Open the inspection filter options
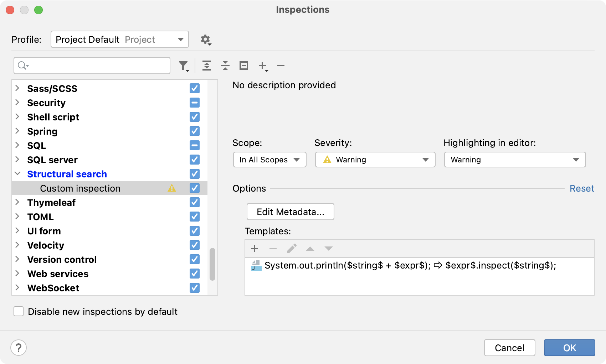This screenshot has width=606, height=364. coord(183,66)
